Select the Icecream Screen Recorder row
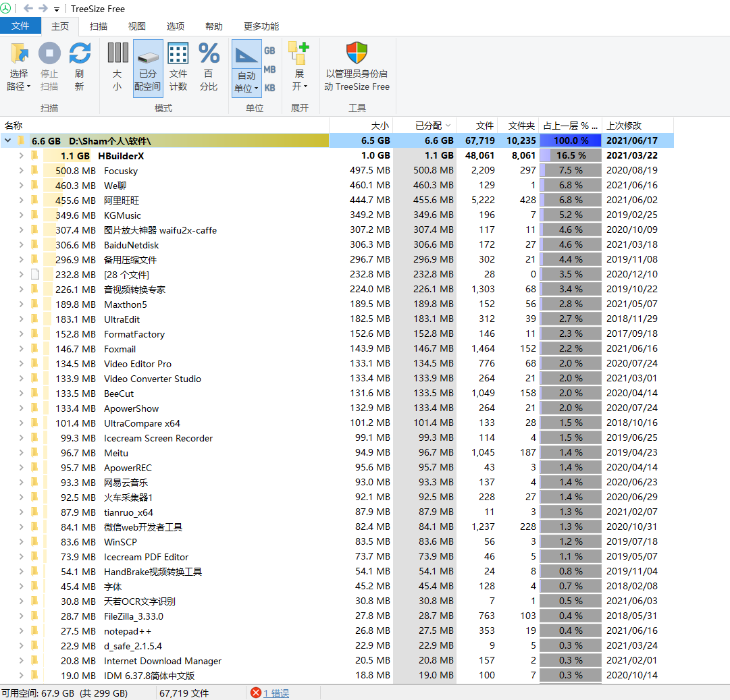This screenshot has height=700, width=730. point(337,438)
